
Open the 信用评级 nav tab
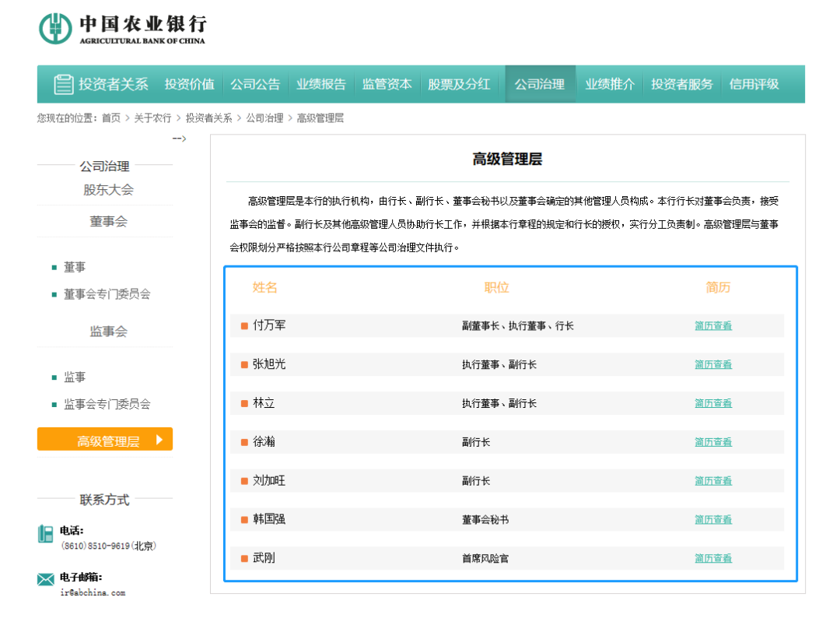pyautogui.click(x=754, y=84)
